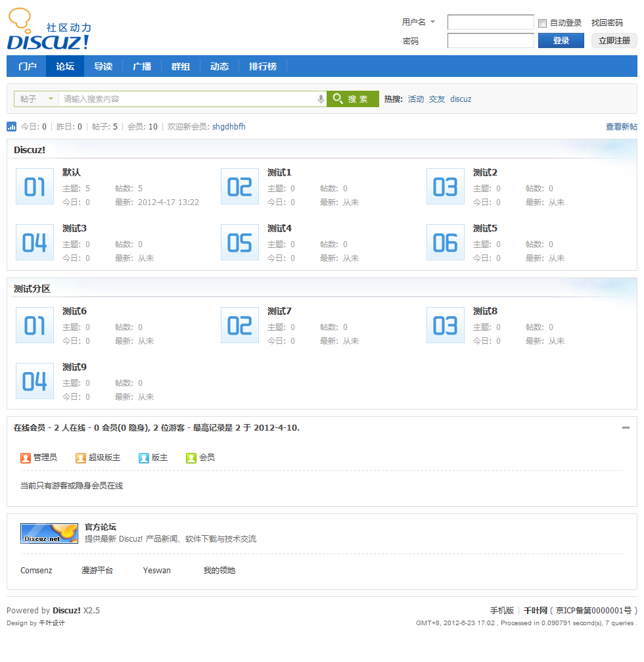Open the 01 icon for forum 测试6

click(35, 325)
